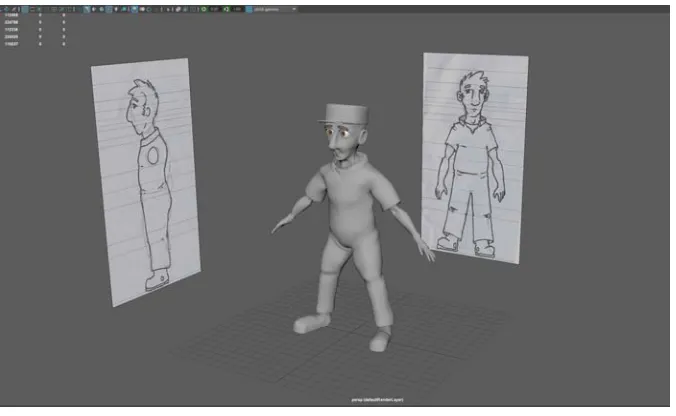This screenshot has width=676, height=416.
Task: Click the persp camera label at viewport bottom
Action: point(377,400)
